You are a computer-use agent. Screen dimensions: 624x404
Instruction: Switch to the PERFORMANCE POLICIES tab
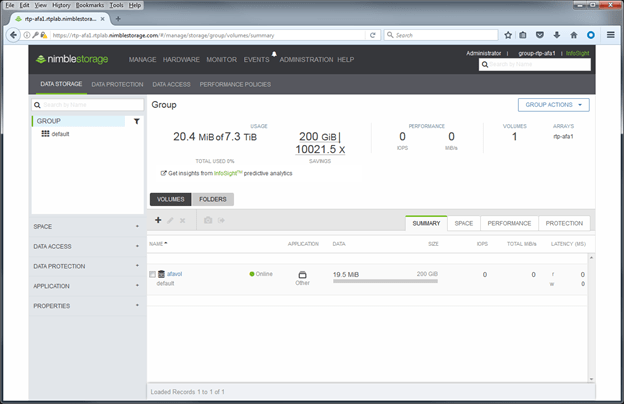coord(235,84)
